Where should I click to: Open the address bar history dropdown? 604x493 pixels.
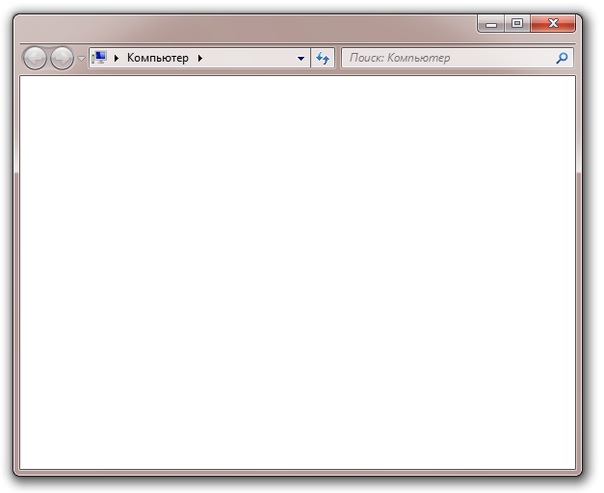pyautogui.click(x=301, y=59)
